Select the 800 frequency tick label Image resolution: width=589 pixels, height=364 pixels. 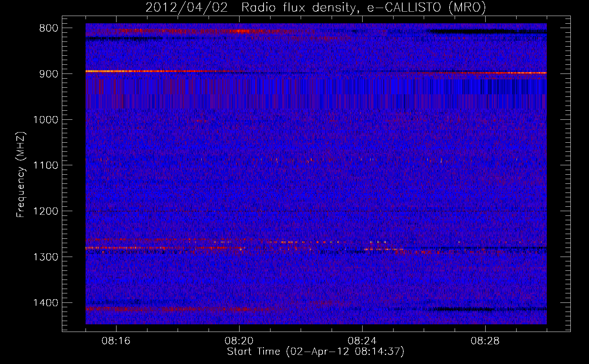tap(49, 28)
